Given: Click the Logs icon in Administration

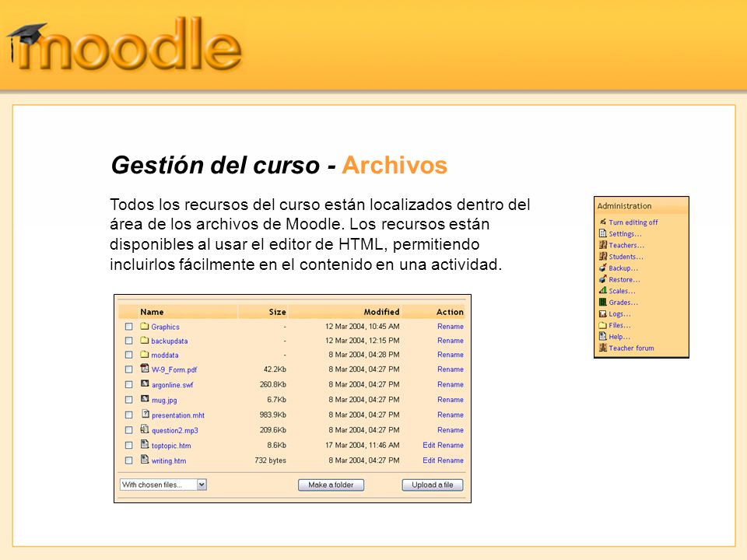Looking at the screenshot, I should 602,313.
